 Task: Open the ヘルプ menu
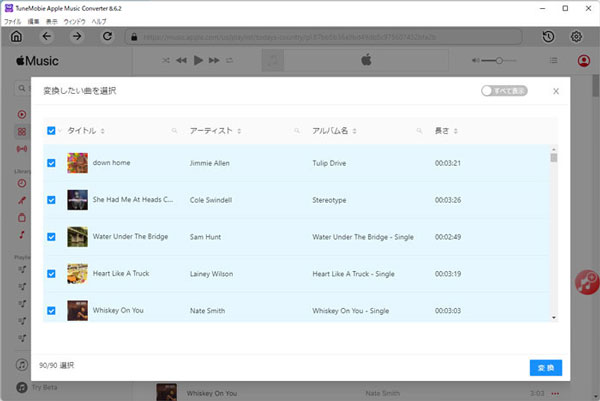[x=99, y=21]
